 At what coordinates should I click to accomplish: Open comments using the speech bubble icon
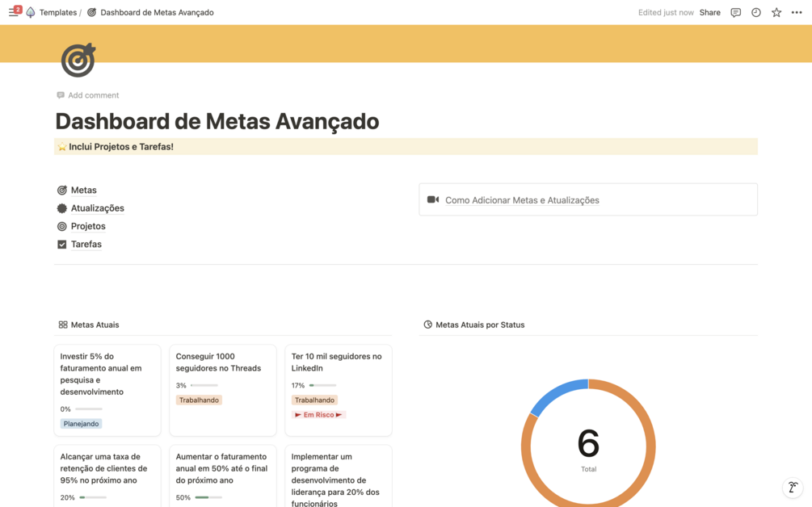click(735, 12)
